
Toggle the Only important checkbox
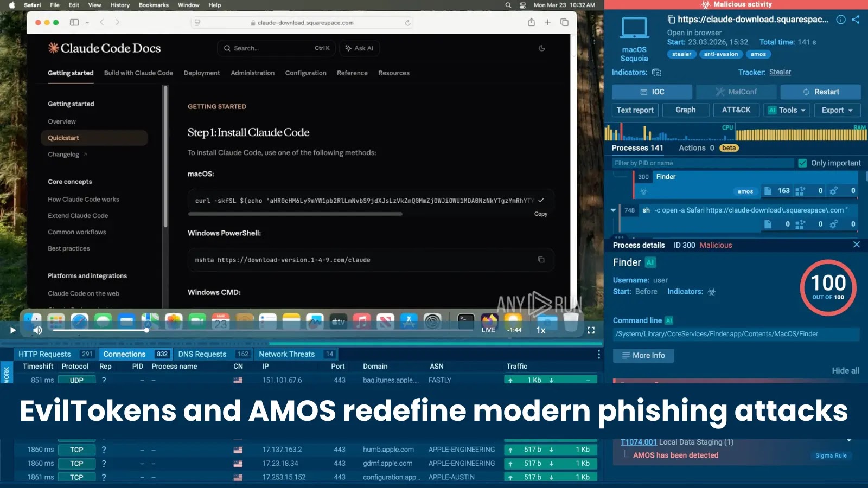pos(801,163)
